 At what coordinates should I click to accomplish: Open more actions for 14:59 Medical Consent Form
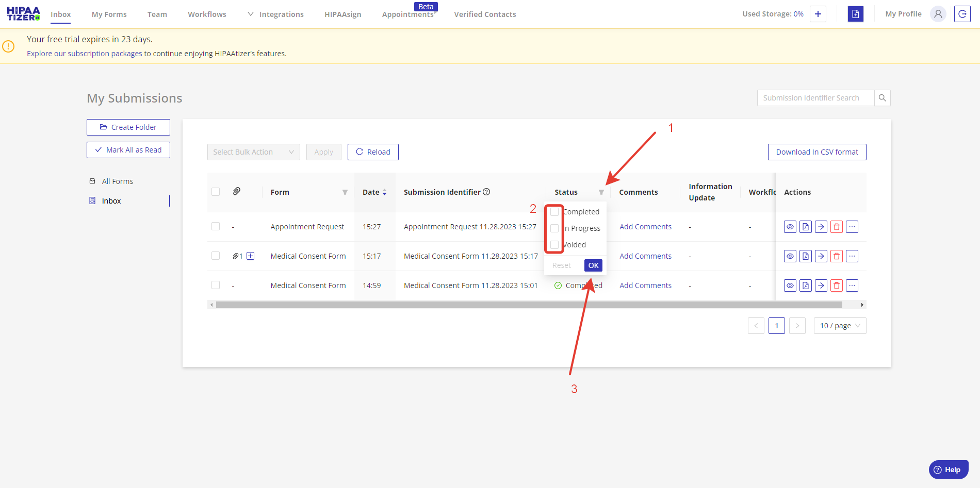[852, 285]
